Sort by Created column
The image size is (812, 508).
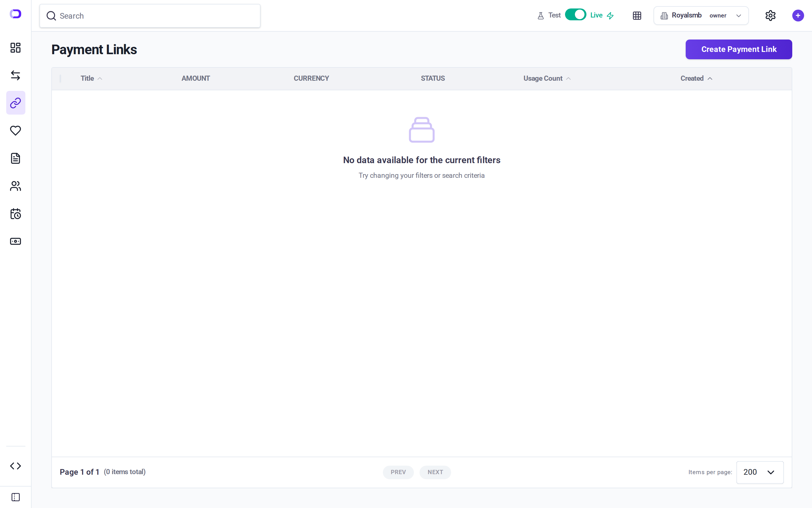tap(696, 78)
